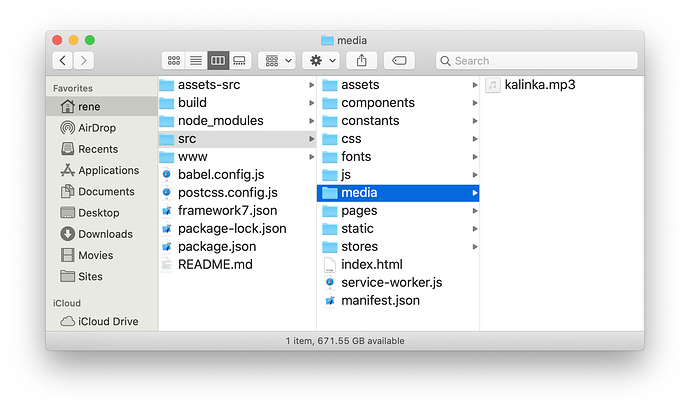Select the framework7.json file
690x410 pixels.
[237, 210]
